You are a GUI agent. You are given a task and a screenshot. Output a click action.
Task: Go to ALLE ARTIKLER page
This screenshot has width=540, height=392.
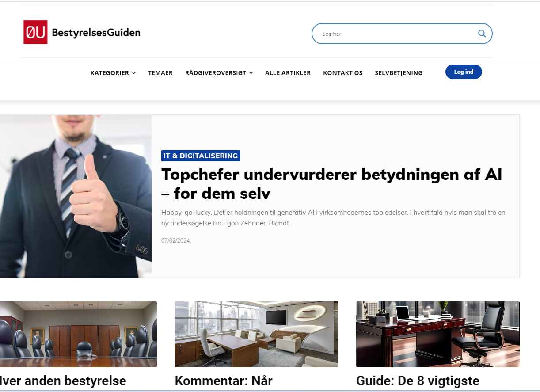[288, 73]
